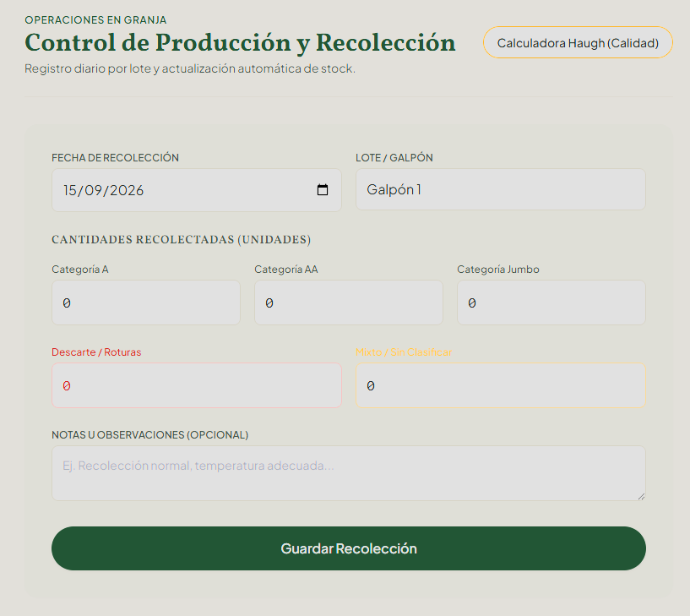Screen dimensions: 690x616
Task: Focus the Categoría Jumbo quantity field
Action: click(551, 303)
